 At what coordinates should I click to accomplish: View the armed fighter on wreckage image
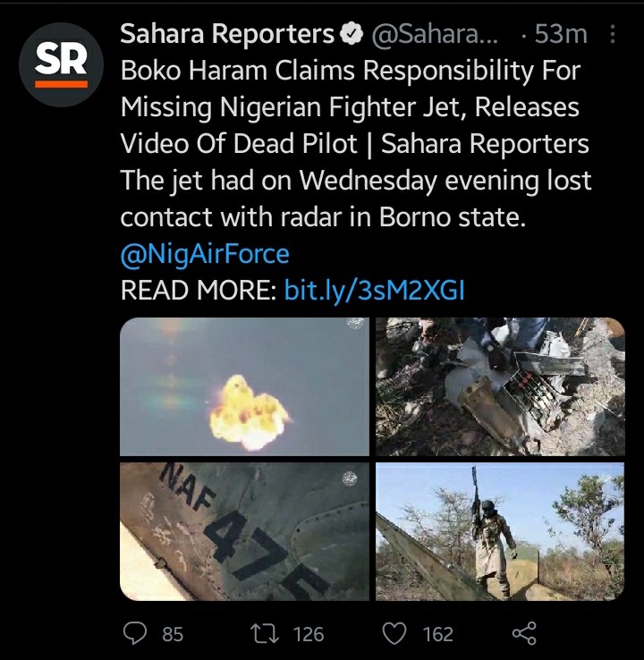(500, 531)
